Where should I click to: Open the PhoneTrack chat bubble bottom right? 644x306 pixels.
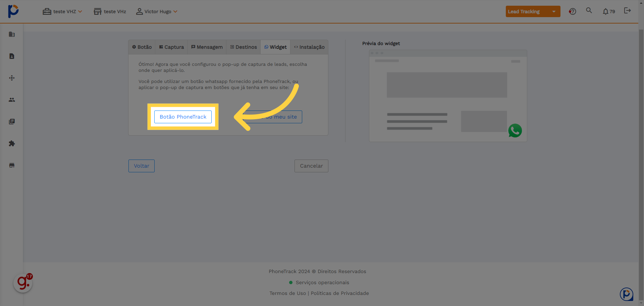[x=627, y=294]
